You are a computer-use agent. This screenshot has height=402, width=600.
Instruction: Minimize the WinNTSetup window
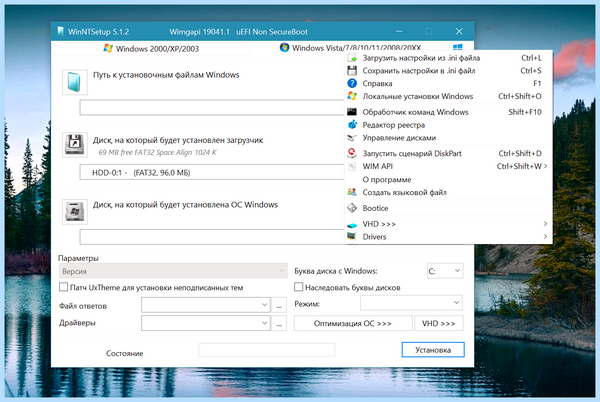[399, 31]
